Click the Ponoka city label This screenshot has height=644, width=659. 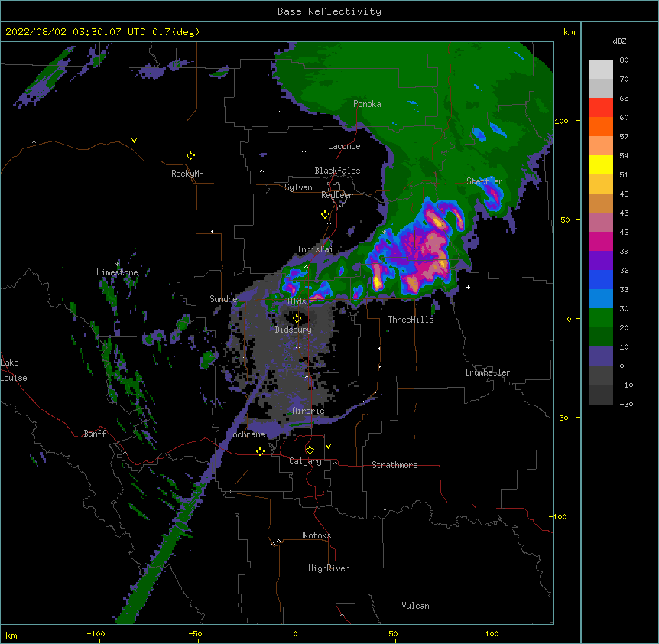click(367, 104)
